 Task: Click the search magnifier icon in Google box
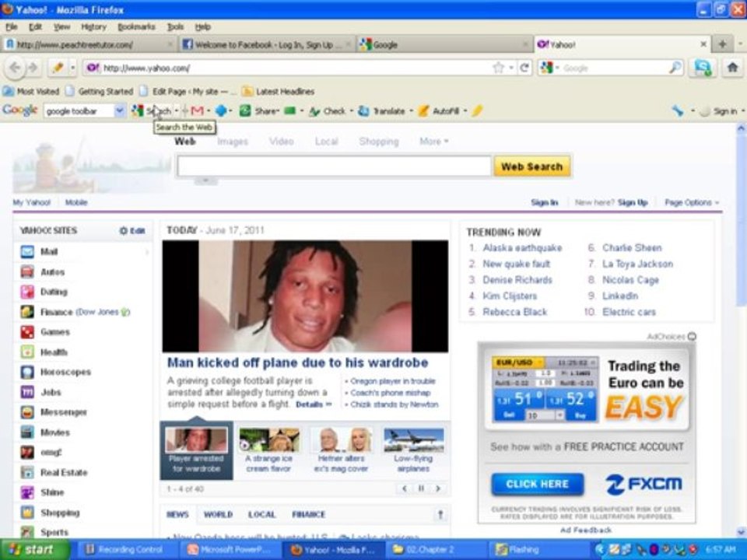pos(675,68)
